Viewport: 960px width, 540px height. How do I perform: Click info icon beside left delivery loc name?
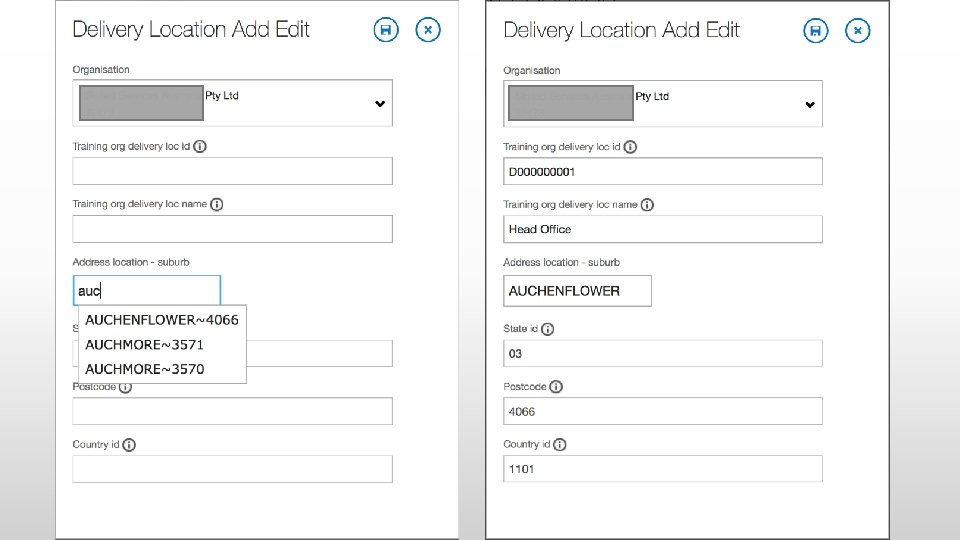click(216, 204)
